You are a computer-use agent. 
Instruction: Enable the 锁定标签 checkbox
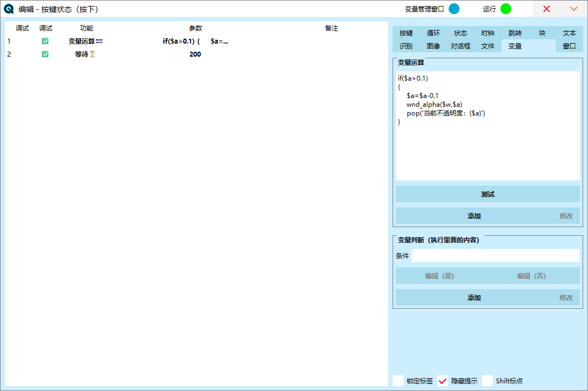tap(399, 381)
